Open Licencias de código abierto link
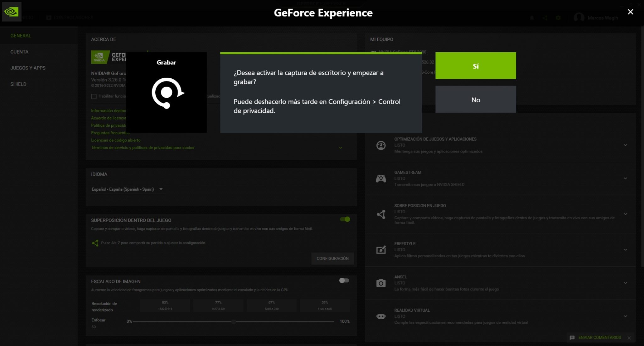644x346 pixels. (116, 140)
